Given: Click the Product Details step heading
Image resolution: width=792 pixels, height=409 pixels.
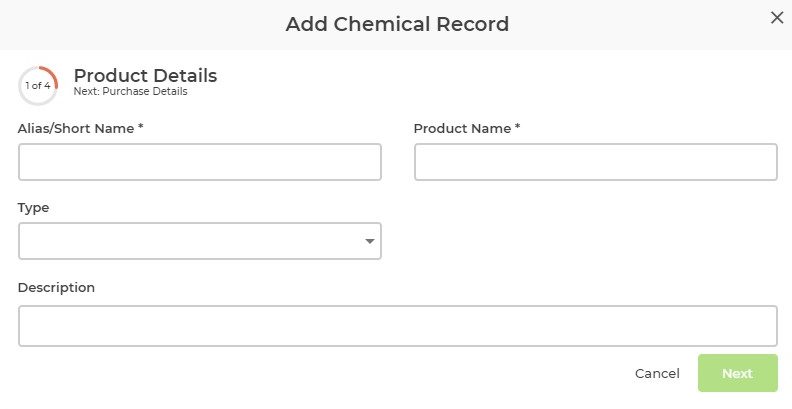Looking at the screenshot, I should (x=145, y=76).
